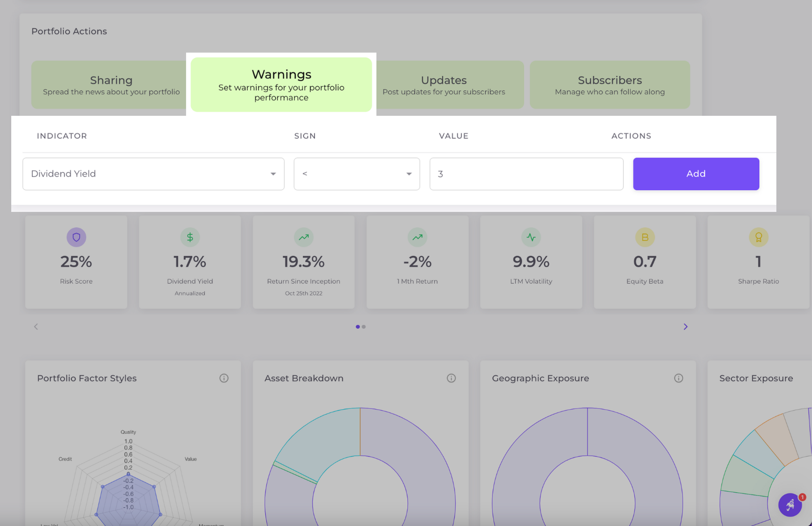
Task: Select the Sharing portfolio action
Action: click(111, 84)
